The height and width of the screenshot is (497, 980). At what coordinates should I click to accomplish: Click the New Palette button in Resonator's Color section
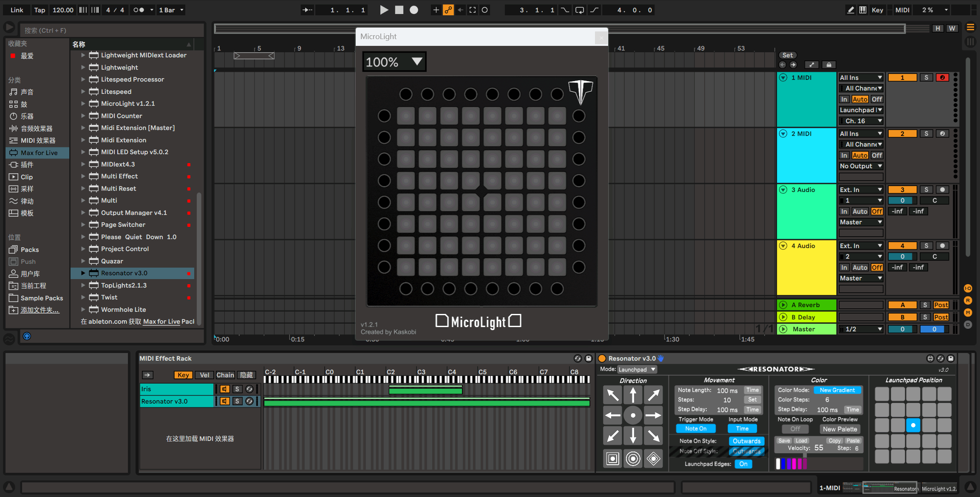pos(840,429)
